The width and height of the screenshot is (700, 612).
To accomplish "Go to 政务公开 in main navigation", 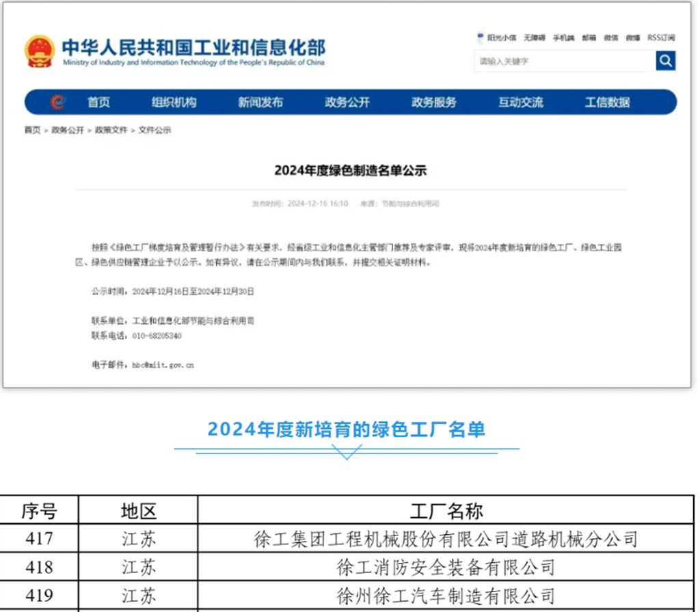I will (347, 102).
